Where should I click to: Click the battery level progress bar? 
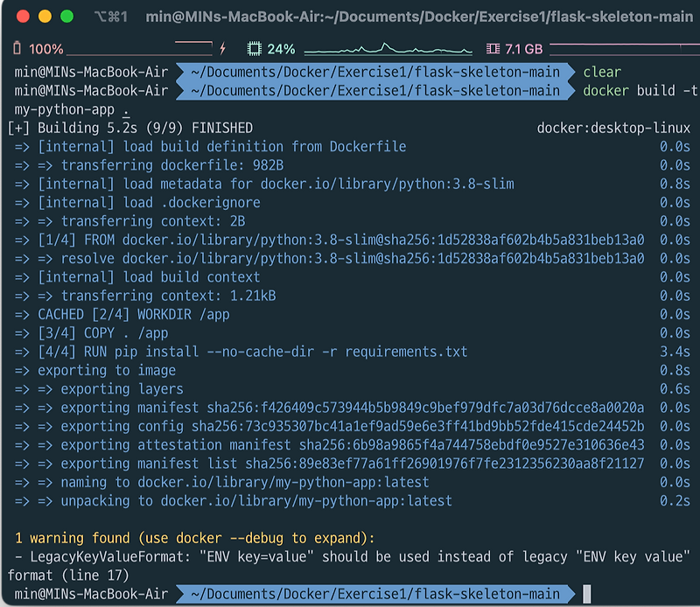pyautogui.click(x=140, y=51)
